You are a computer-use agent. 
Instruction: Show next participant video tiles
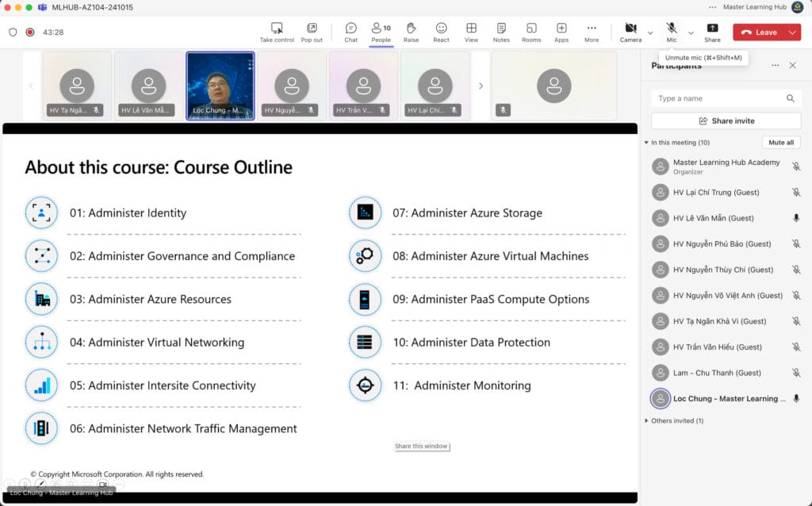pos(481,86)
